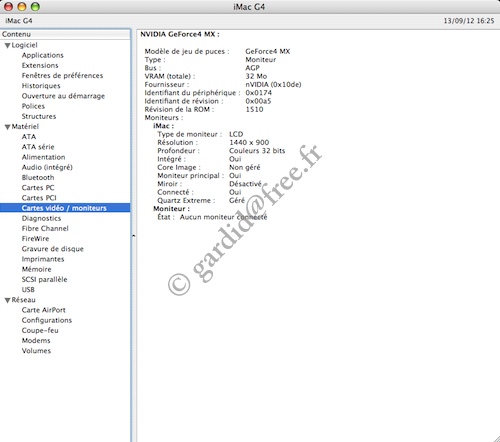Click the Contenu column header
Viewport: 500px width, 442px height.
tap(65, 34)
